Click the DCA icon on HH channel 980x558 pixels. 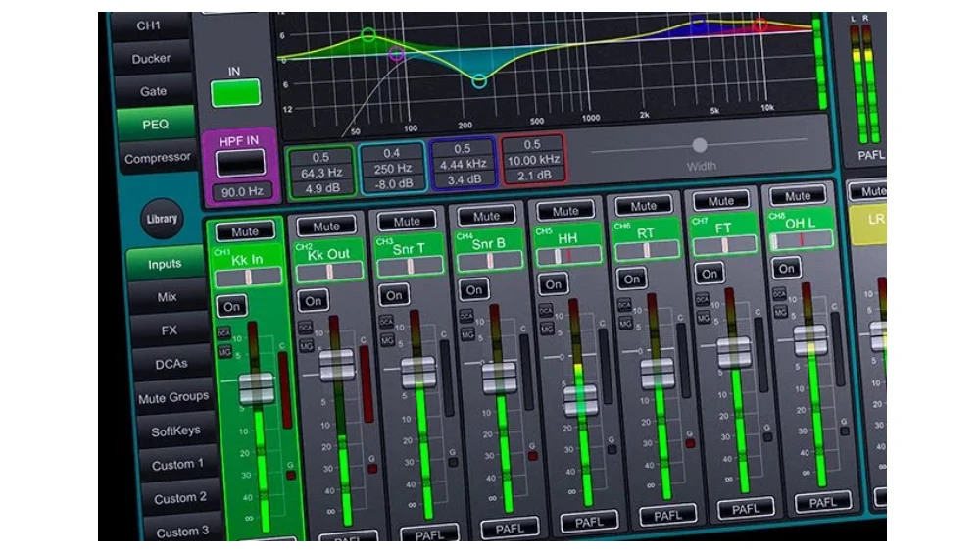pos(546,310)
